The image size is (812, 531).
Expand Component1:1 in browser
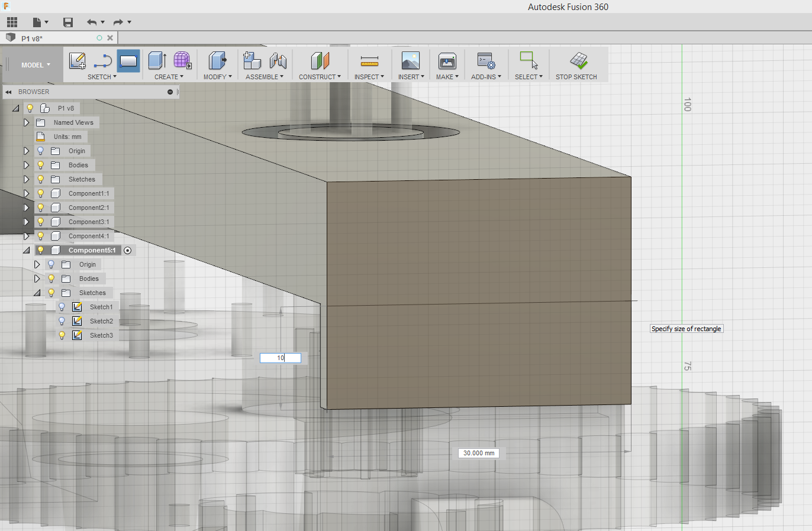(x=26, y=193)
